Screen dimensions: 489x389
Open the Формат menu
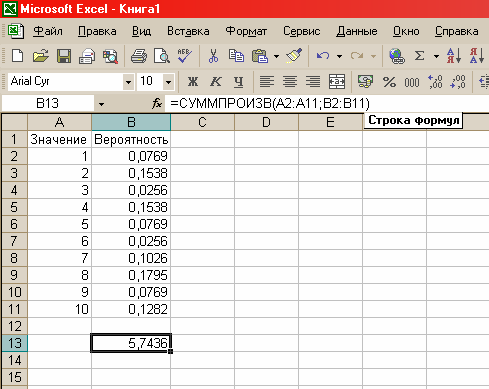[246, 31]
